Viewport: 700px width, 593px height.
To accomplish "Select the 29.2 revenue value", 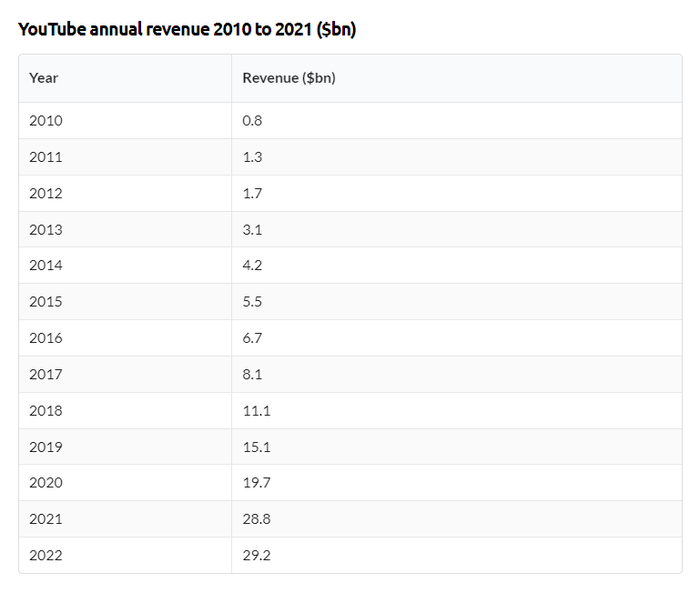I will [257, 556].
